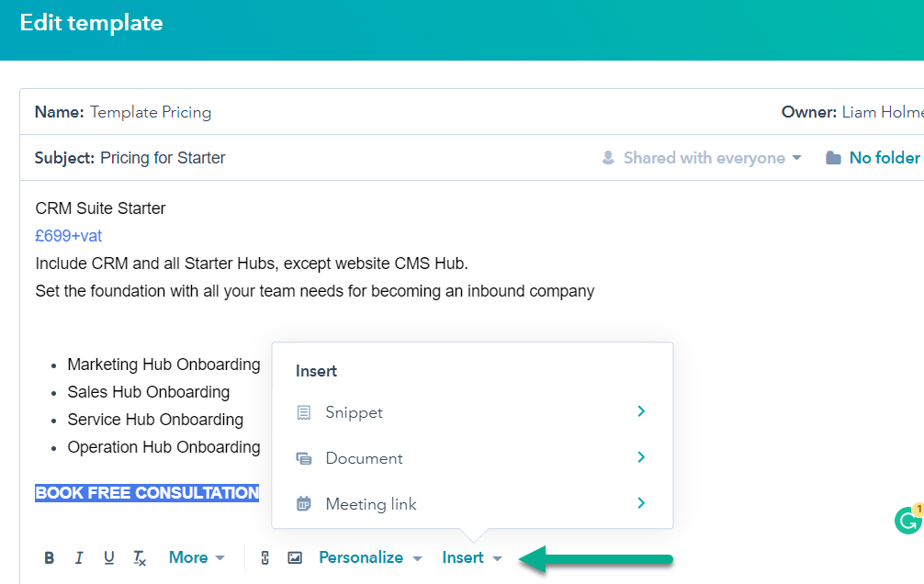Click the person icon beside Shared with everyone
The height and width of the screenshot is (584, 924).
tap(608, 157)
